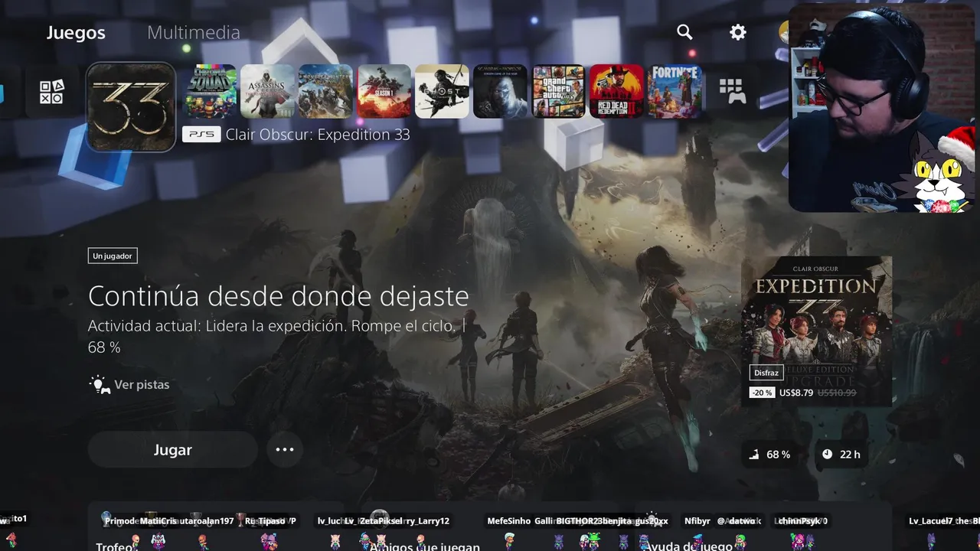Click the US$8.79 price
The width and height of the screenshot is (980, 551).
pyautogui.click(x=796, y=393)
